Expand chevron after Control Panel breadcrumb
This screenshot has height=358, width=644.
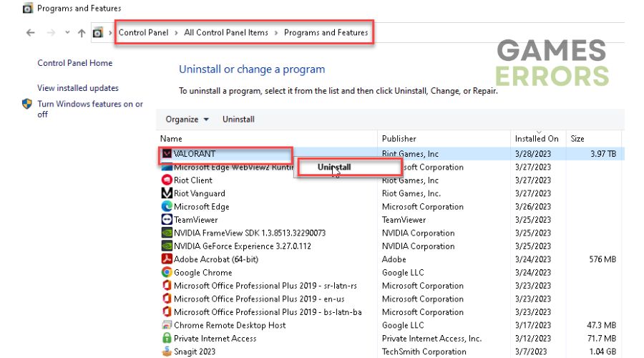176,33
